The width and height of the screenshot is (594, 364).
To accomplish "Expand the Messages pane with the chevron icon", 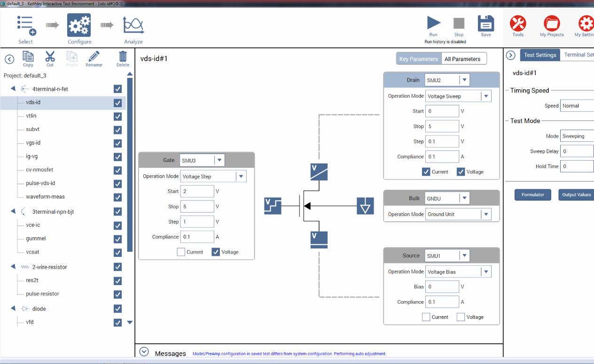I will [144, 352].
